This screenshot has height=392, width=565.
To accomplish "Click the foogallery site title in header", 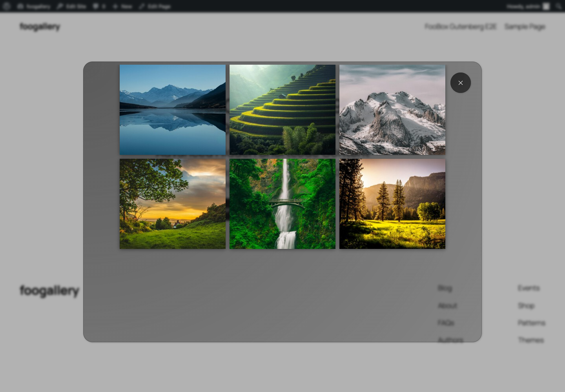I will [40, 27].
